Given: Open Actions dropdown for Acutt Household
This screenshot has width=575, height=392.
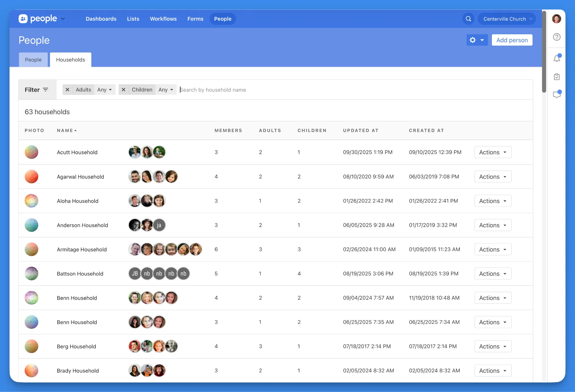Looking at the screenshot, I should point(493,152).
